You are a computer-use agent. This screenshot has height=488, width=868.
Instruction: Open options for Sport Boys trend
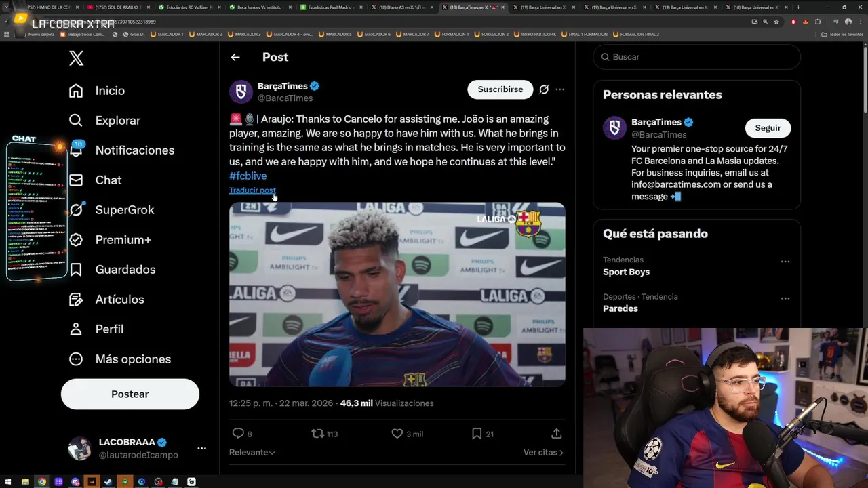click(785, 262)
